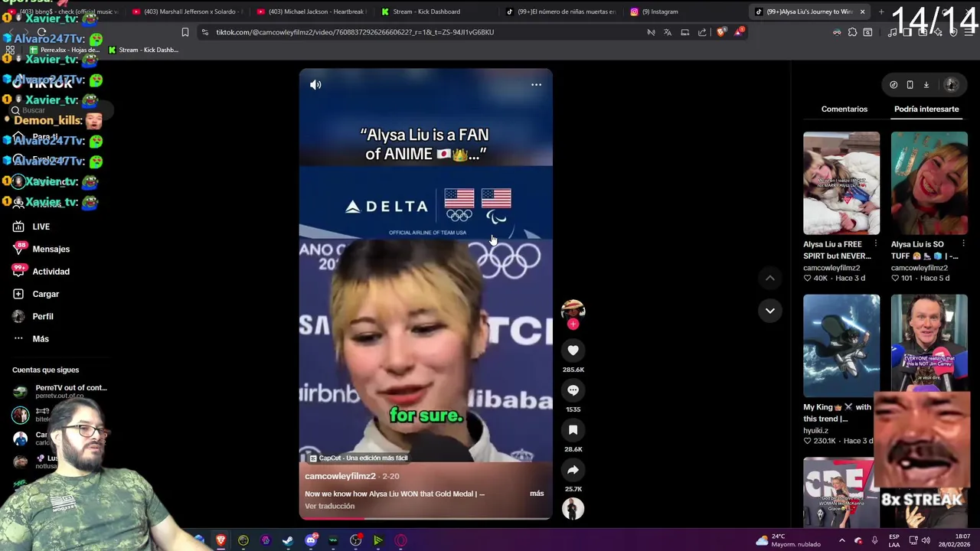Open Brave browser in taskbar

pyautogui.click(x=220, y=540)
